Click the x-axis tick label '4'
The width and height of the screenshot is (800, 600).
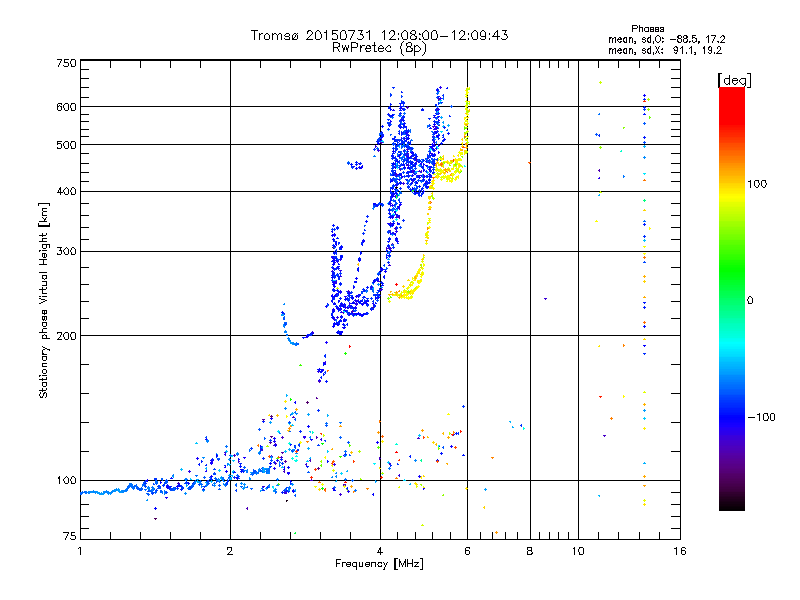[x=380, y=551]
